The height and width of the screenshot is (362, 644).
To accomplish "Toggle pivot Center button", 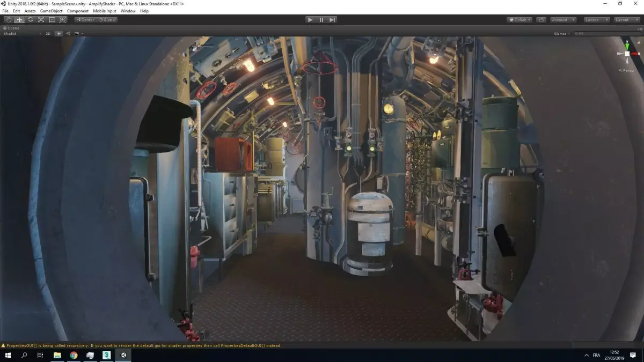I will tap(85, 20).
